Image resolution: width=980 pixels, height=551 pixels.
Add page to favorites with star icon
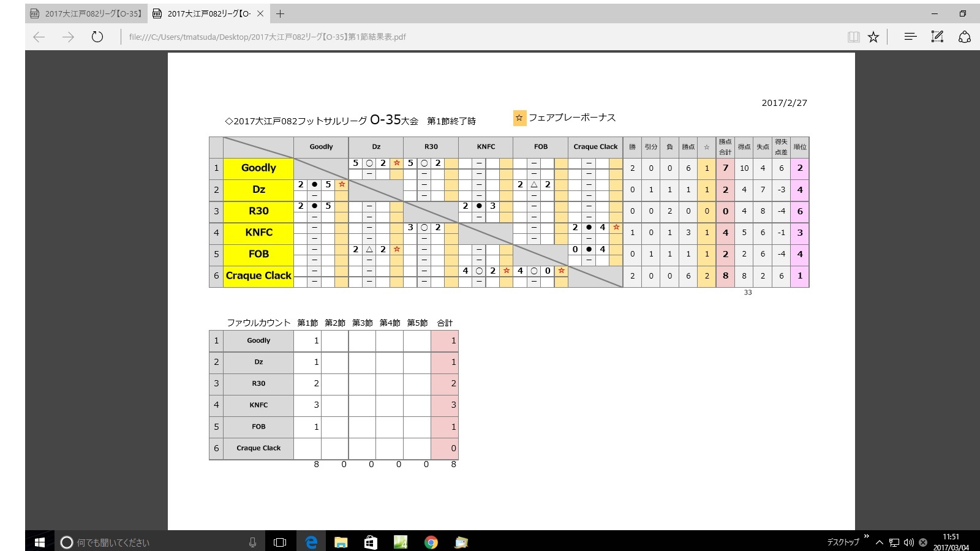pos(873,37)
